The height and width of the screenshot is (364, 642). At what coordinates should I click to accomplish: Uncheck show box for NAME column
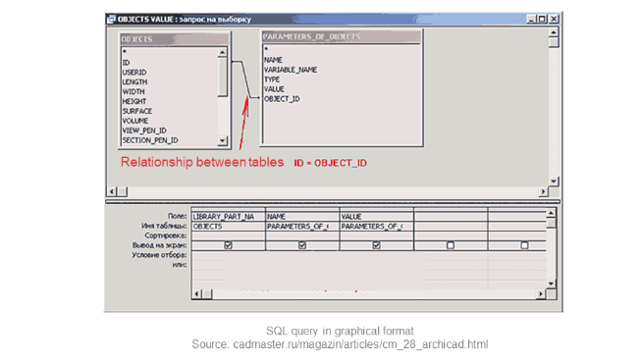pos(302,245)
